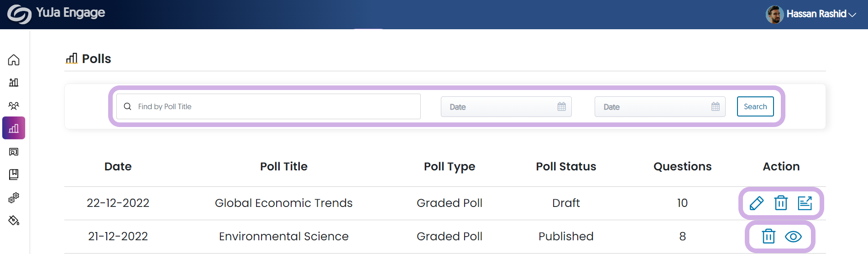Click the Create Poll chart-plus sidebar icon
868x254 pixels.
(14, 83)
